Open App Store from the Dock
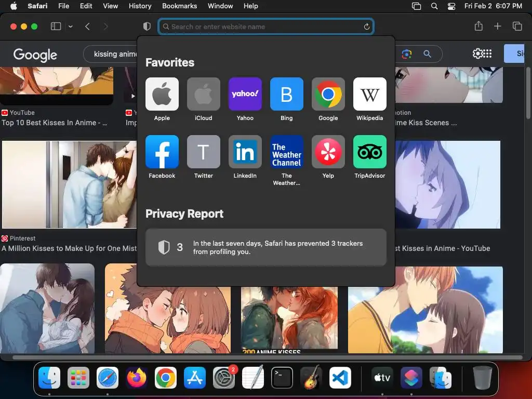The image size is (532, 399). 195,378
